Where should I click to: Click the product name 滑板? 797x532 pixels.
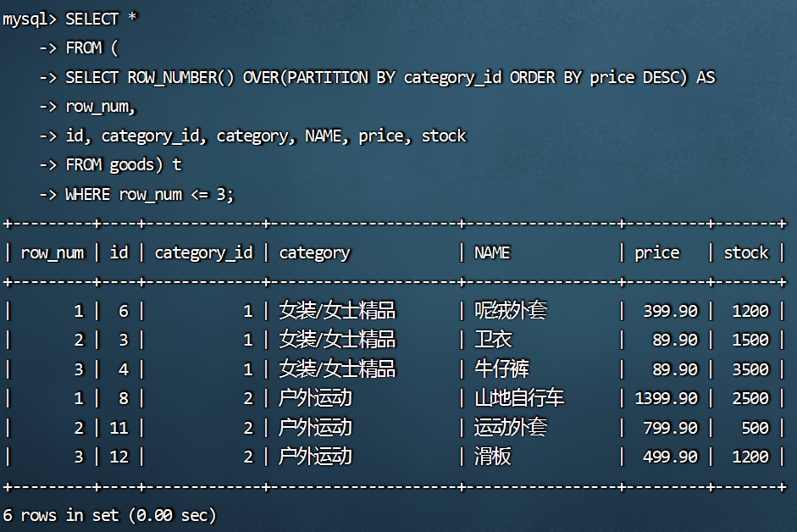(493, 457)
